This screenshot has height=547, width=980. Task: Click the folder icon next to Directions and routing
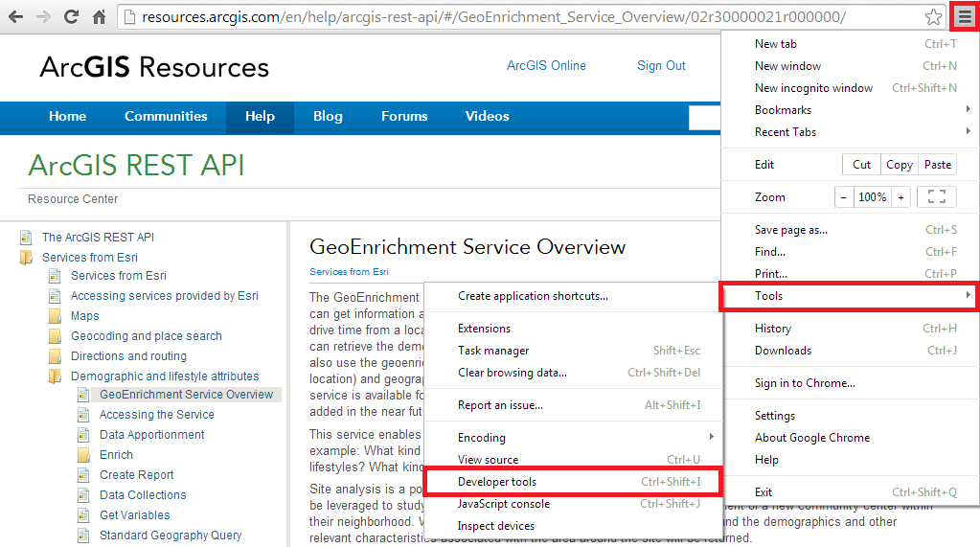tap(55, 356)
